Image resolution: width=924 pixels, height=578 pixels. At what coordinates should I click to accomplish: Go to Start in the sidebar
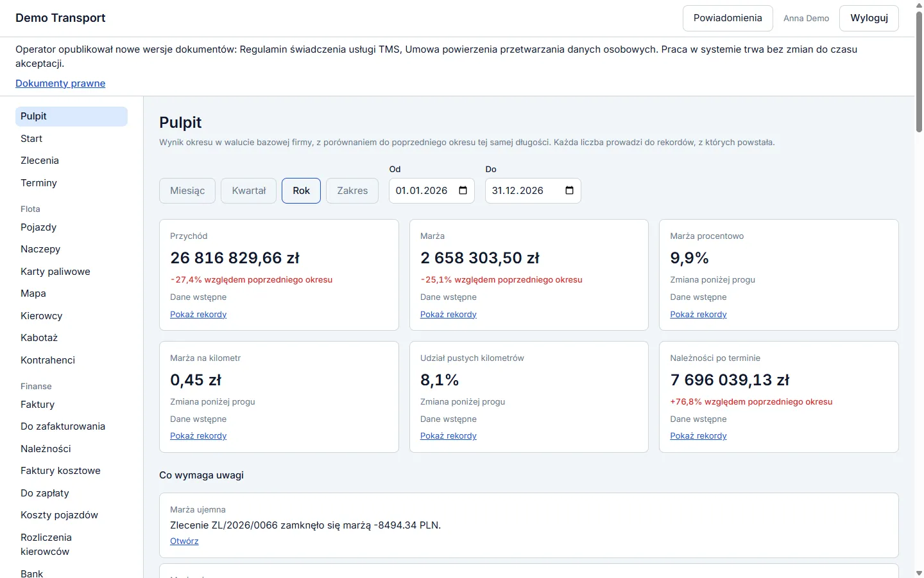71,139
